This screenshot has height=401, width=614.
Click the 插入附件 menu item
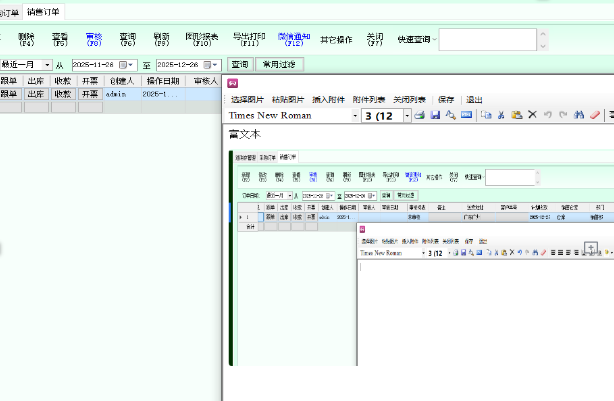(328, 100)
